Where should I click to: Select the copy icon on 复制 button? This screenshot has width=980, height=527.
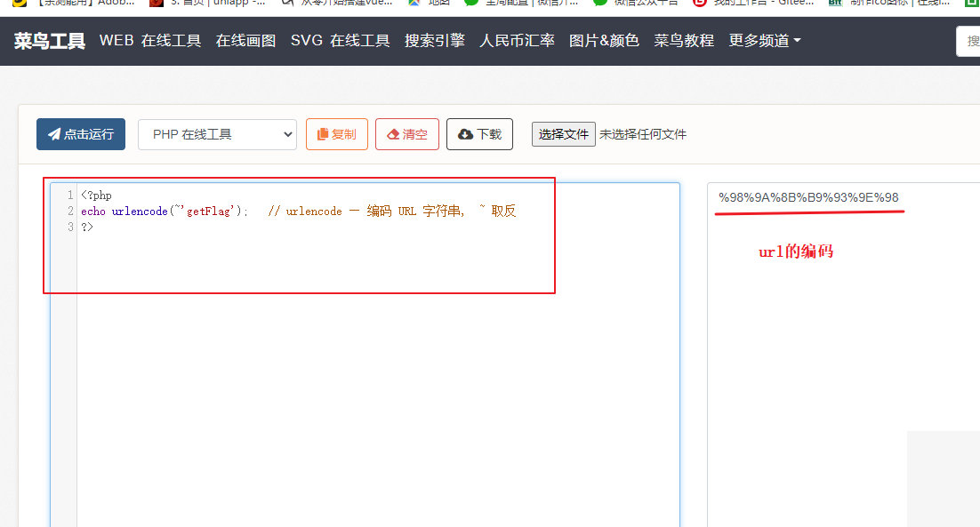323,134
